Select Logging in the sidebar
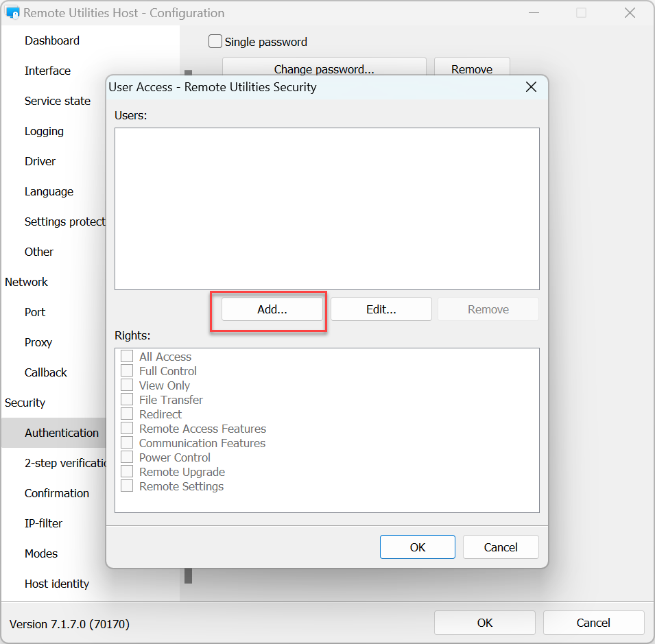Screen dimensions: 655x644 click(x=44, y=131)
